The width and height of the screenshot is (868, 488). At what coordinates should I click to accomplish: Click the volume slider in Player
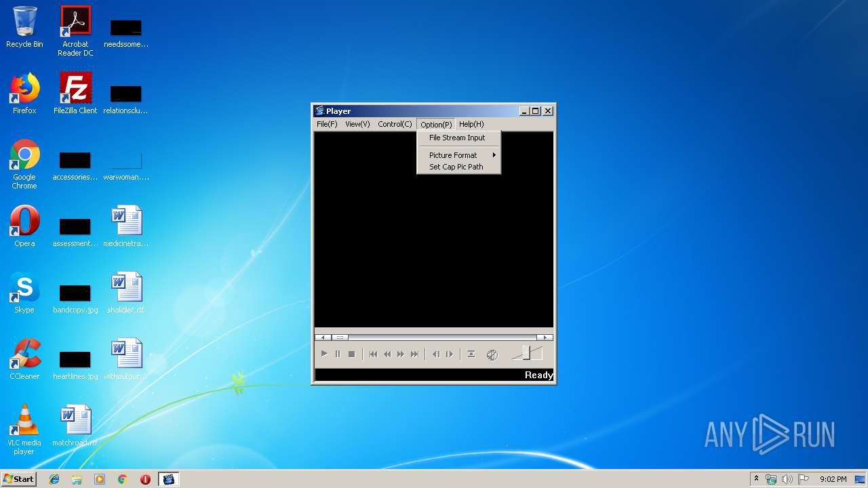point(527,353)
